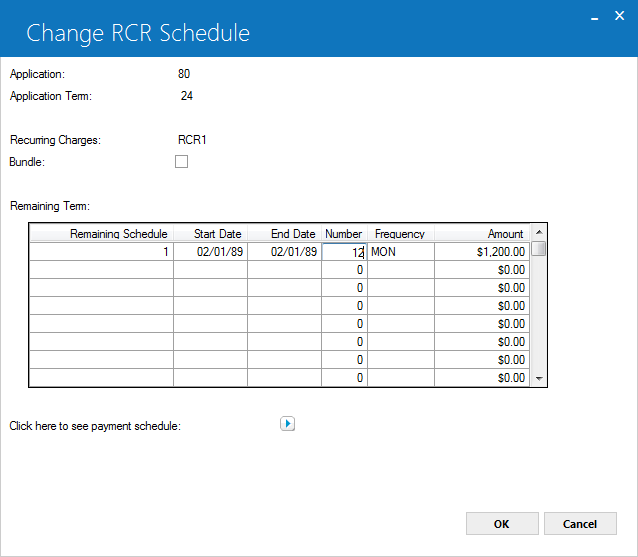Minimize the Change RCR Schedule window
This screenshot has width=638, height=557.
tap(594, 17)
